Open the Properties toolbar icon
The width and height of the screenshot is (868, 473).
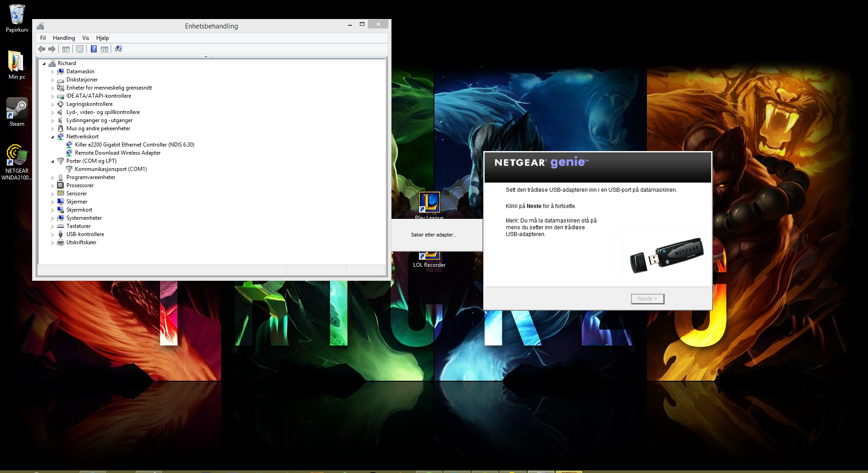80,49
